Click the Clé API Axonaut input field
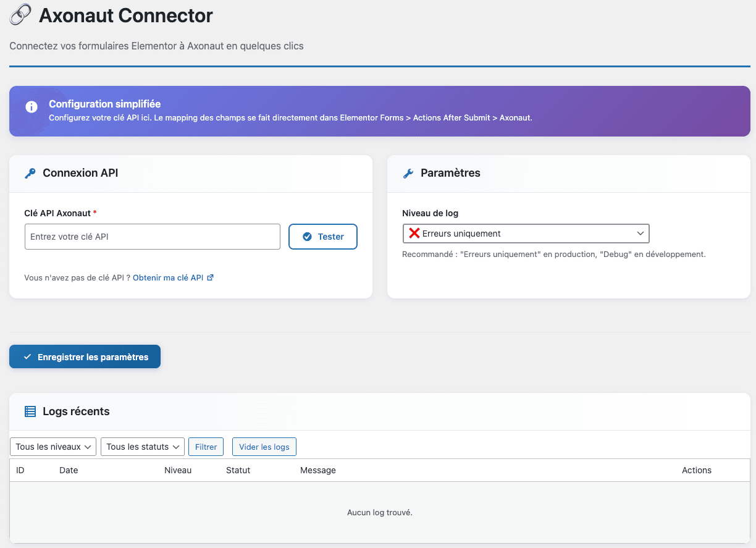 pyautogui.click(x=152, y=236)
